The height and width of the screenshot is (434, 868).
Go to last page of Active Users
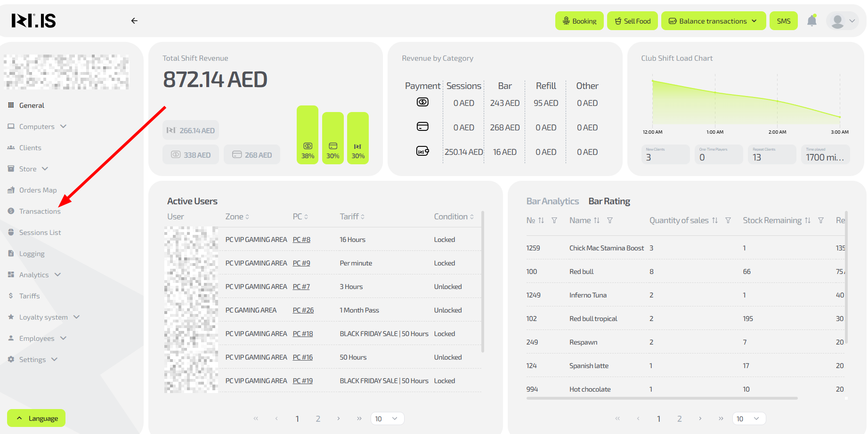(359, 418)
